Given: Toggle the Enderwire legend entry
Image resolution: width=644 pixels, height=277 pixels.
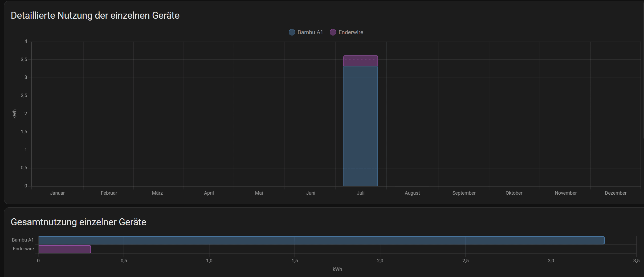Looking at the screenshot, I should (347, 32).
